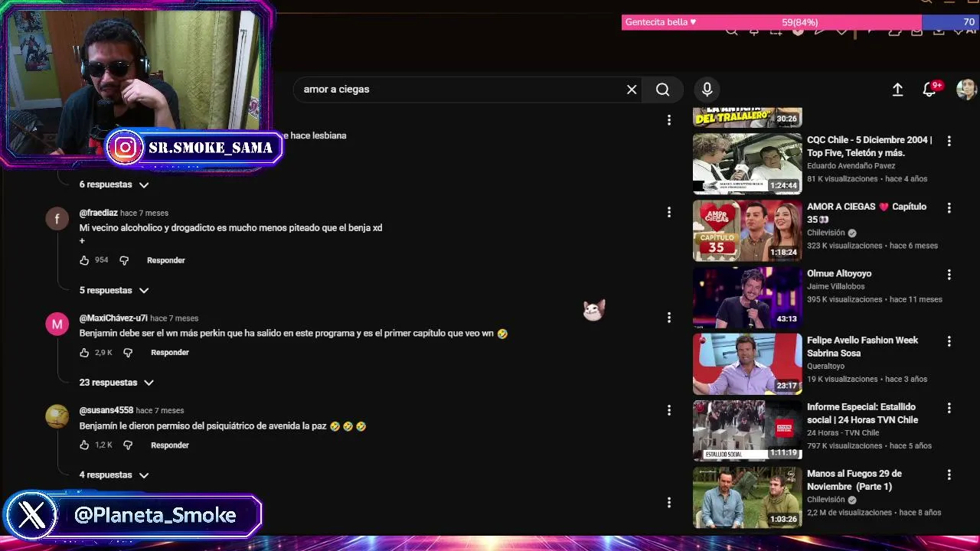The image size is (980, 551).
Task: Open more options for AMOR A CIEGAS video
Action: (949, 208)
